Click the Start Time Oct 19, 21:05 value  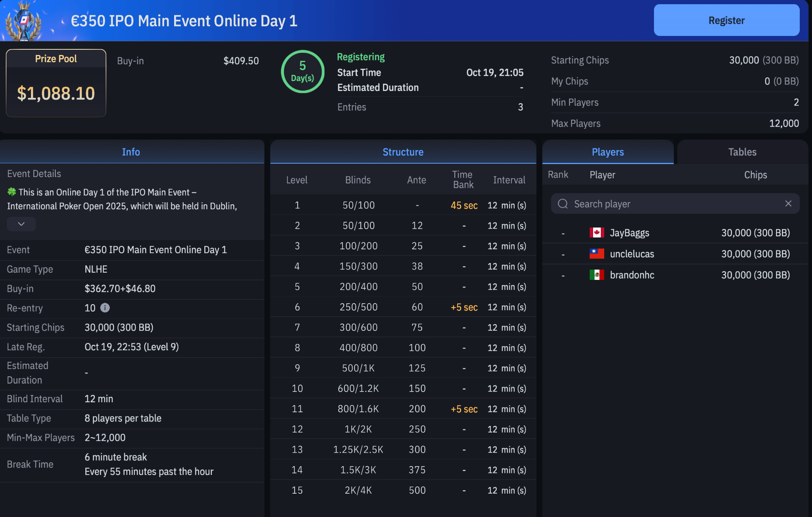495,72
